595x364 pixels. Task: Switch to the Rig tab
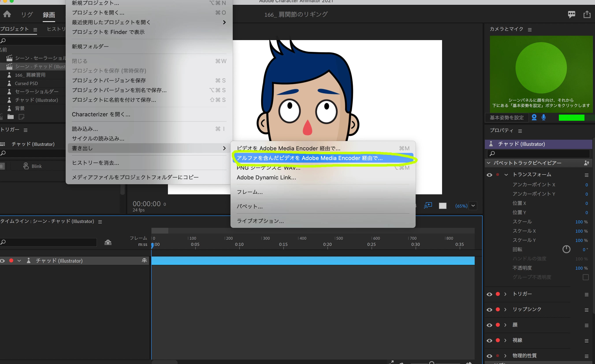coord(27,15)
